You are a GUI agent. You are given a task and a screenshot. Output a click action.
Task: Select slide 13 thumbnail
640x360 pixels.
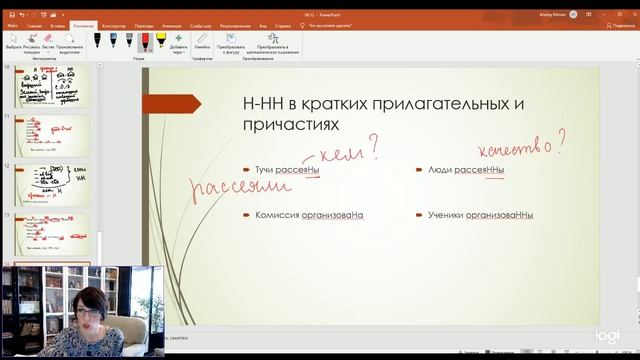(52, 235)
